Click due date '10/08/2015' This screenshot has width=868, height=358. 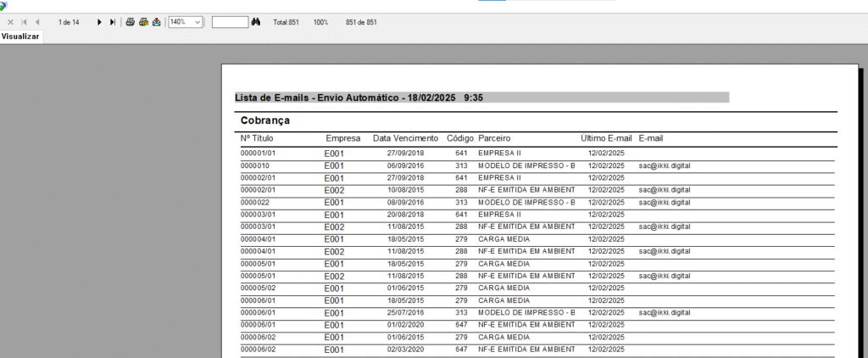point(405,190)
